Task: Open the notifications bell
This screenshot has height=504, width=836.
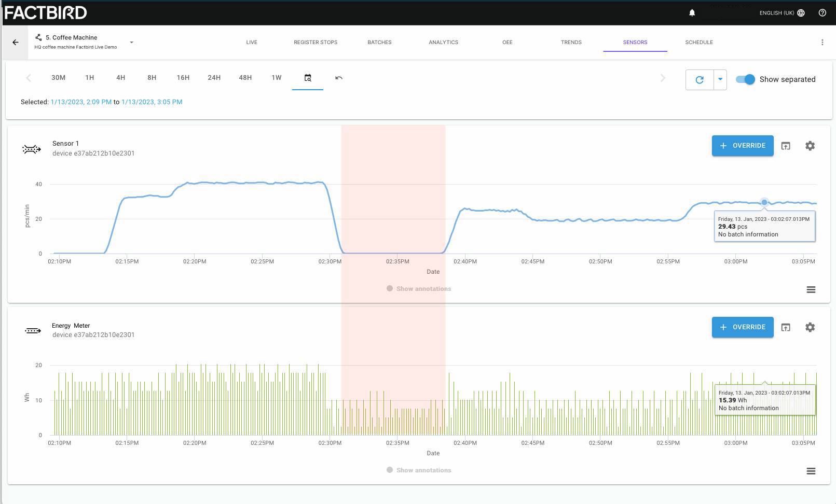Action: 692,13
